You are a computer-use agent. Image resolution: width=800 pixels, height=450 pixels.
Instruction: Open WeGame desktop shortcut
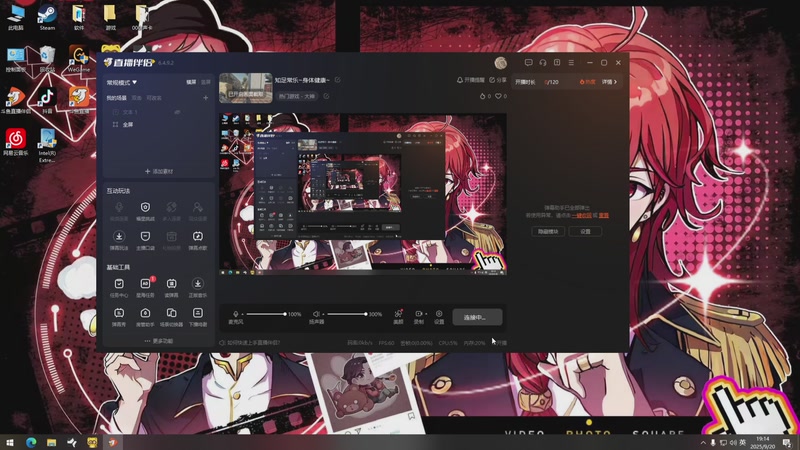[79, 59]
